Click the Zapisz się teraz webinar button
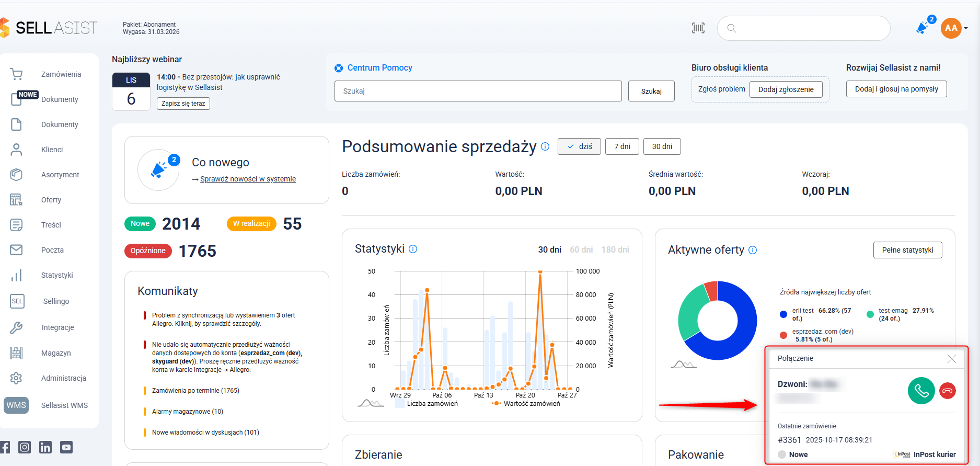Viewport: 980px width, 466px height. click(183, 104)
